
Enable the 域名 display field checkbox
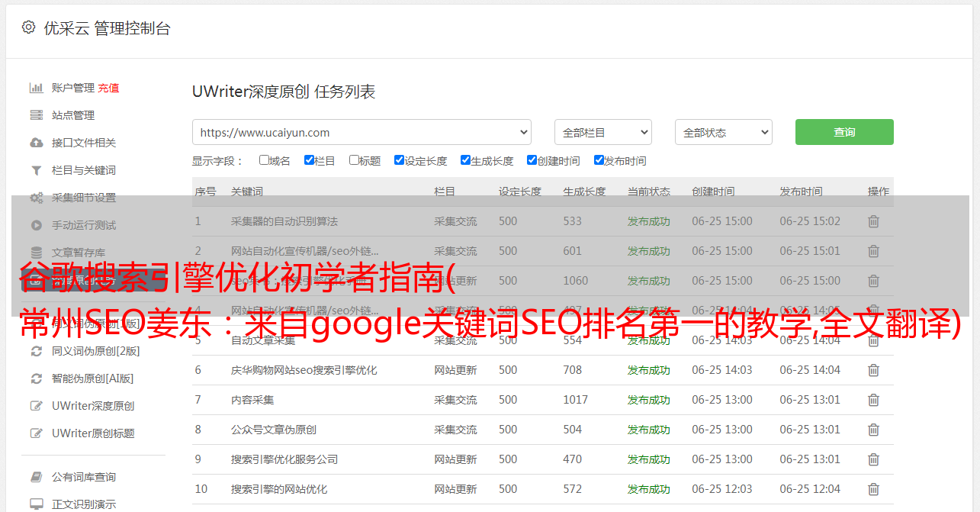(x=264, y=160)
